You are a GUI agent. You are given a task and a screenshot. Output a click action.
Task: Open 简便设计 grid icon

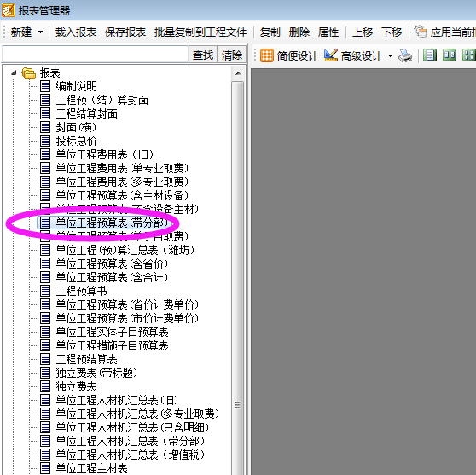click(x=267, y=55)
